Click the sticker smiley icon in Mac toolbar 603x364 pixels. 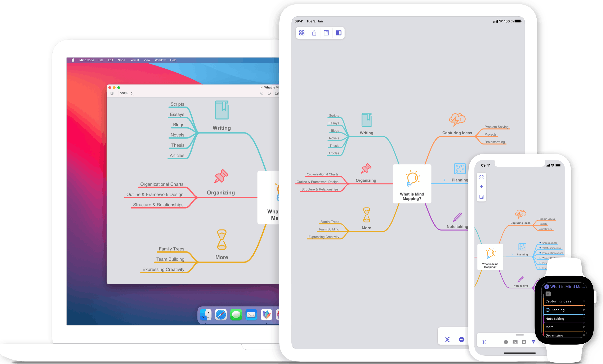(x=269, y=93)
